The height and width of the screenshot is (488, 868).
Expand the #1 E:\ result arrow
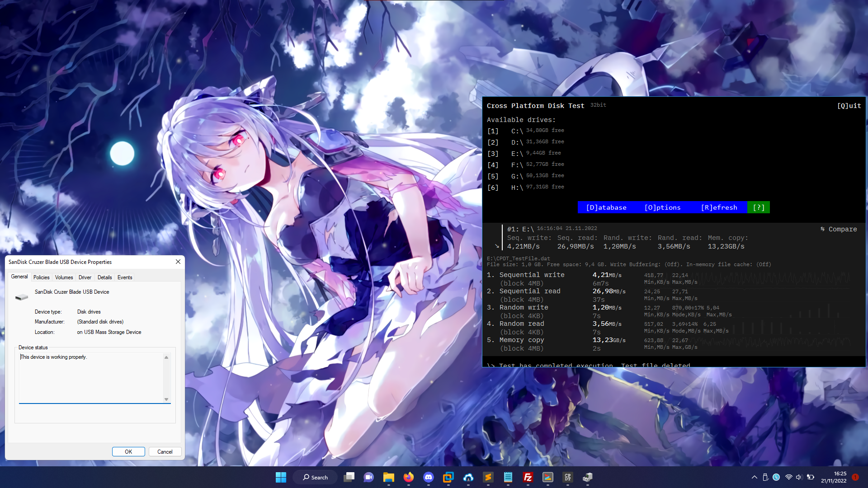tap(497, 246)
